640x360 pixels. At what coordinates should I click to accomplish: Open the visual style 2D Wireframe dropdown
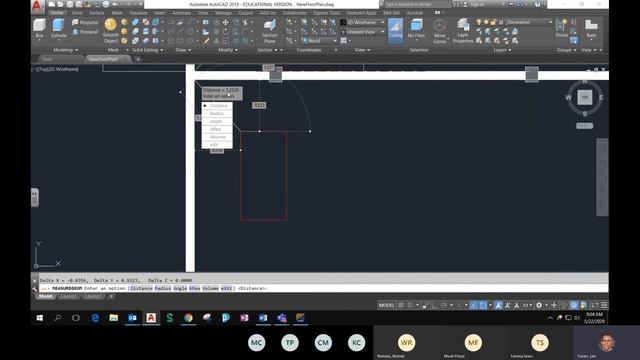point(363,22)
